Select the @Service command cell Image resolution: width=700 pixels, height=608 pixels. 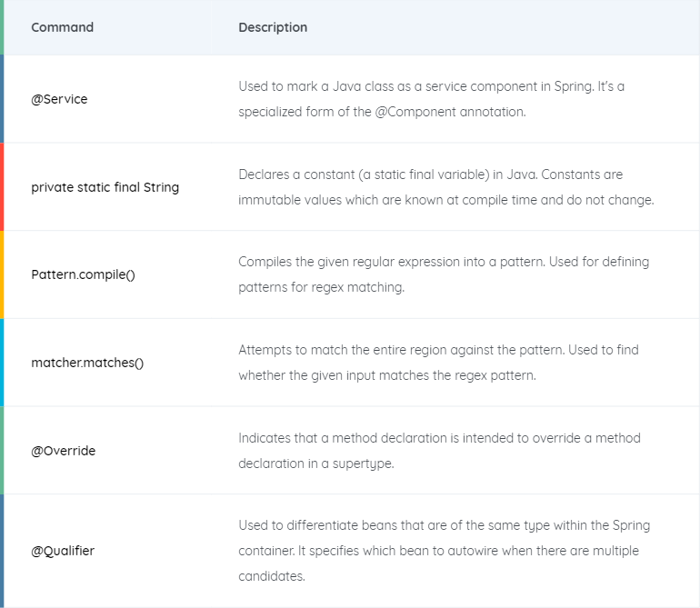tap(59, 99)
